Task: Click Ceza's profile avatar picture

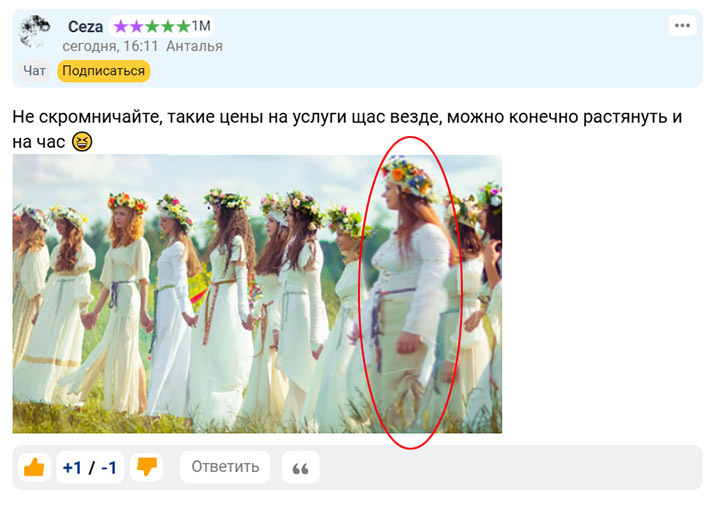Action: tap(36, 32)
